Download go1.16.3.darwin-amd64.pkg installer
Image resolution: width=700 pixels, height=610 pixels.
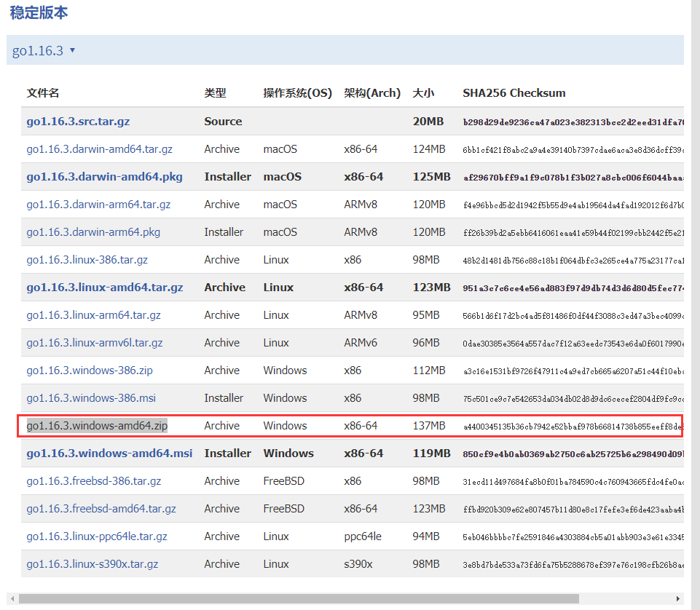point(104,177)
